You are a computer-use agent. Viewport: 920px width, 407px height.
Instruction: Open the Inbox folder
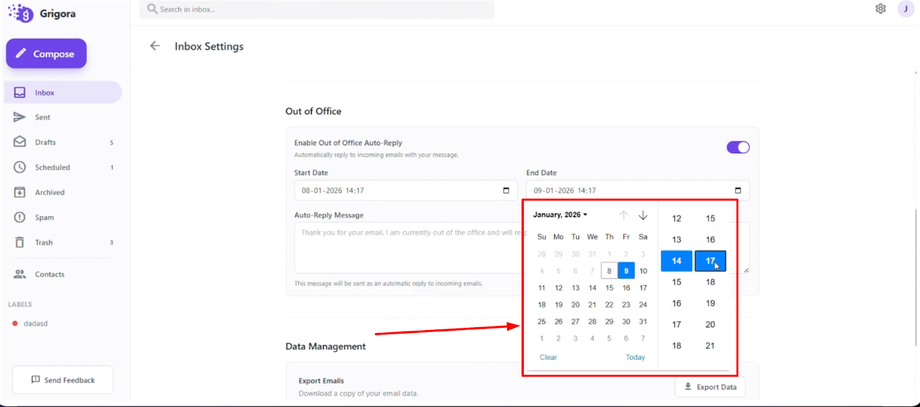(x=63, y=93)
